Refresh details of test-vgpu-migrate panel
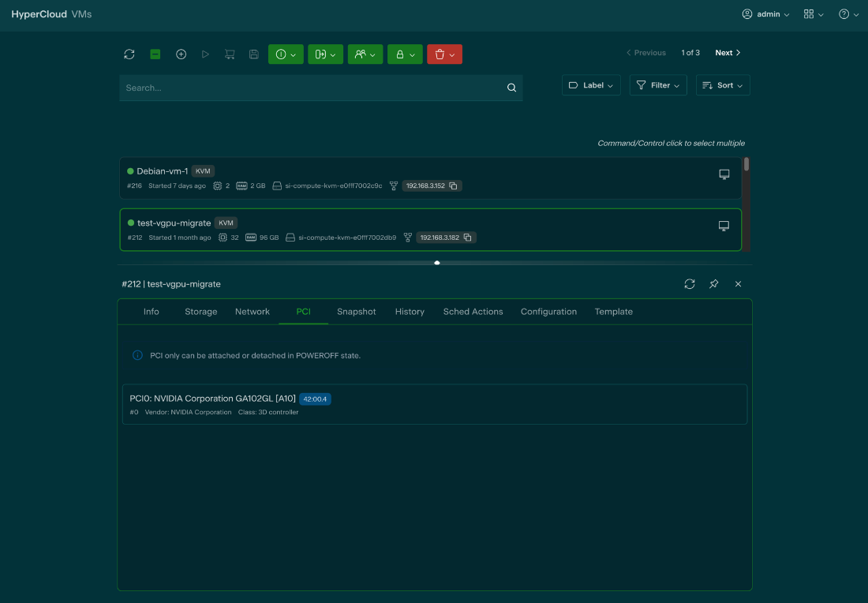The image size is (868, 603). click(x=689, y=284)
